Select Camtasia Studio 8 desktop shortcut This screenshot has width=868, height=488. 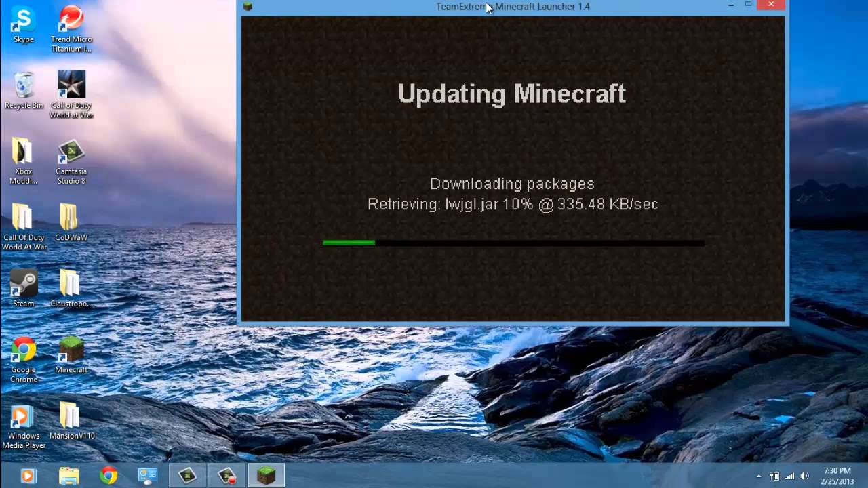click(71, 161)
